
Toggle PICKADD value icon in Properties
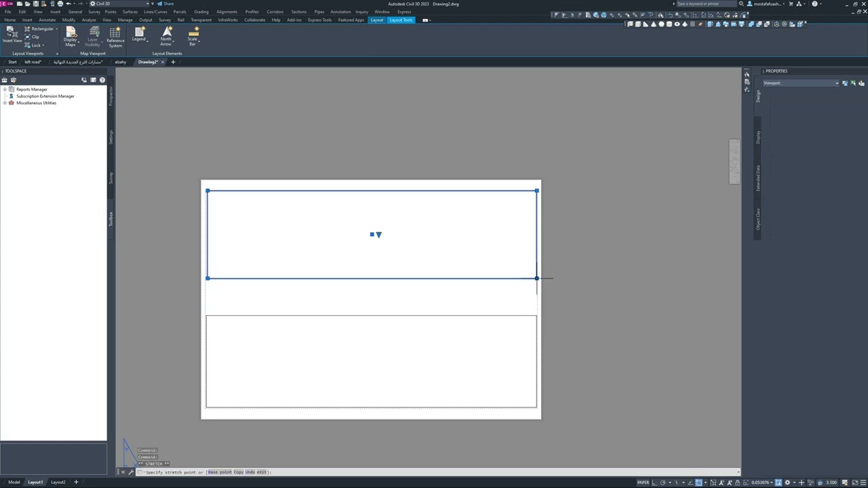click(845, 83)
